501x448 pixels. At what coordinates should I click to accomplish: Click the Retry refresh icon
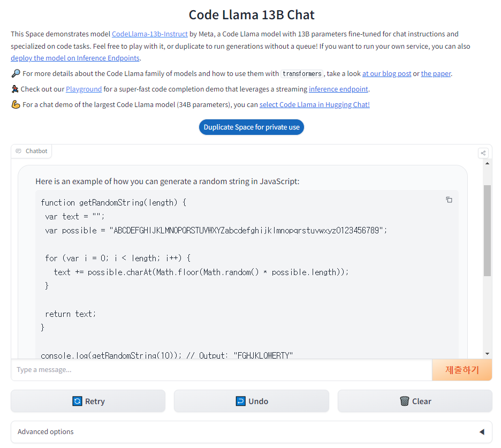[77, 401]
